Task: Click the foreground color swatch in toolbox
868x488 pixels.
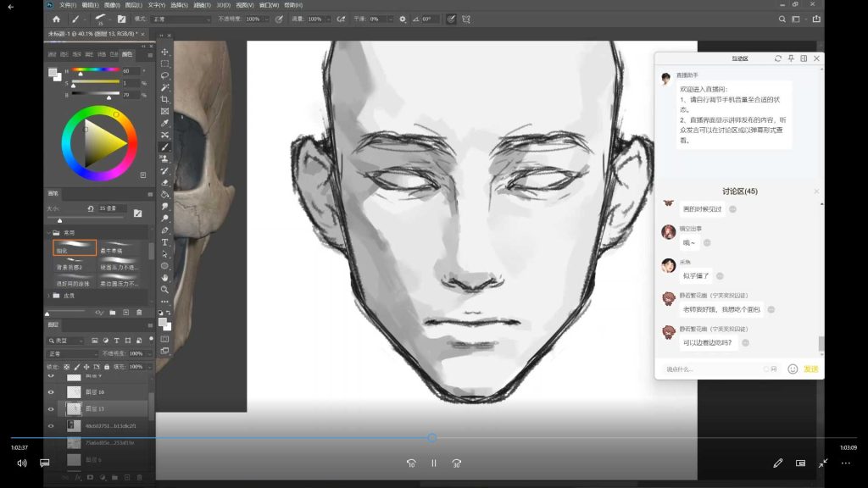Action: [x=163, y=323]
